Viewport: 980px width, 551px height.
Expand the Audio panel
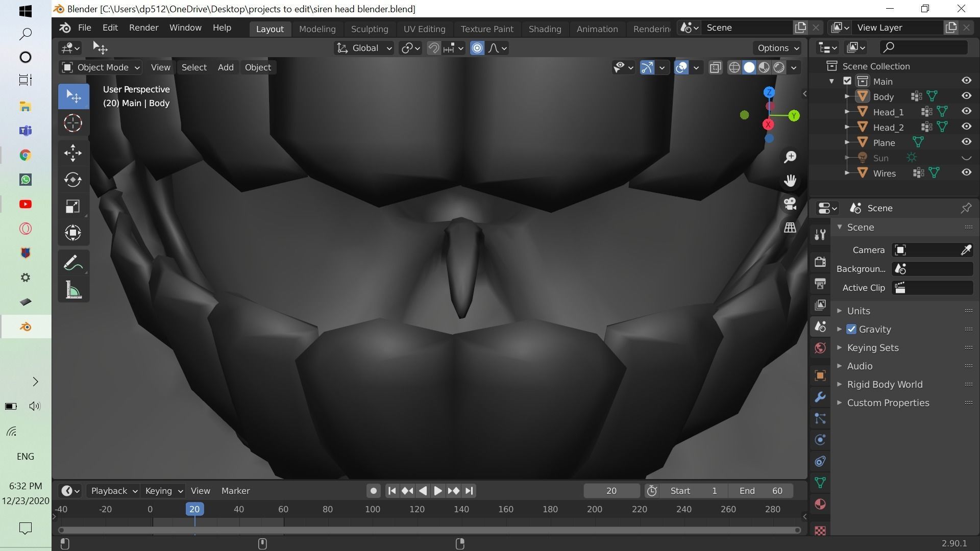point(860,366)
